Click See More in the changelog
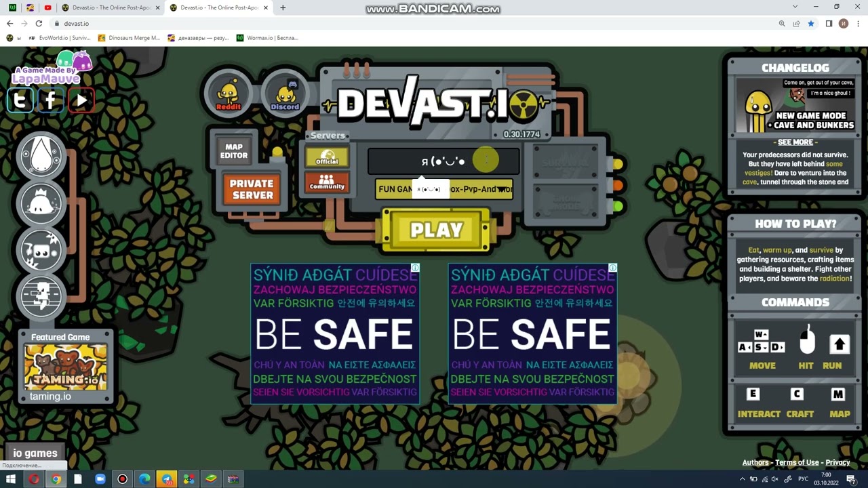 [x=795, y=142]
